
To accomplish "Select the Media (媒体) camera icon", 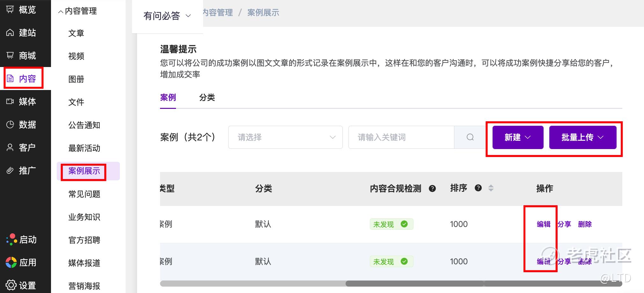I will pos(10,101).
